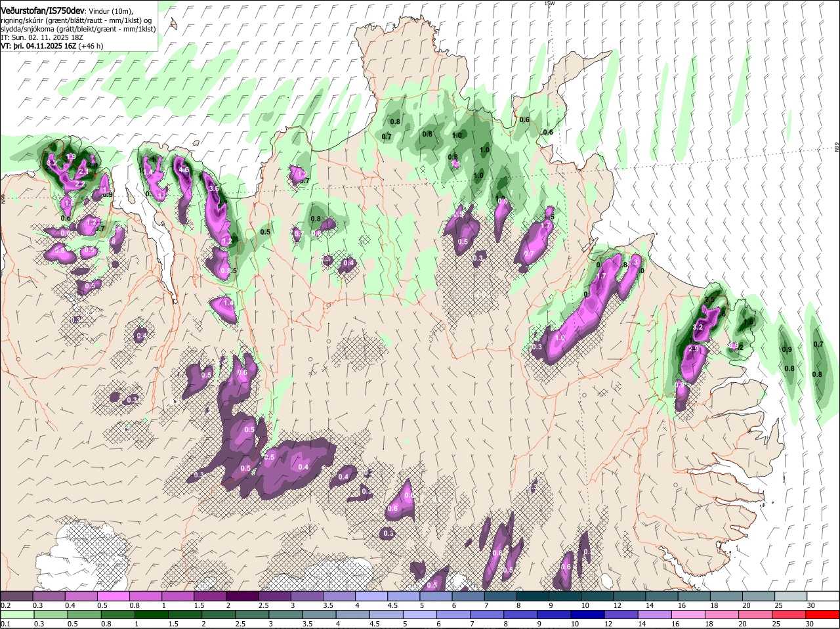
Task: Choose the bright red 30 swatch, lower legend row
Action: (822, 614)
